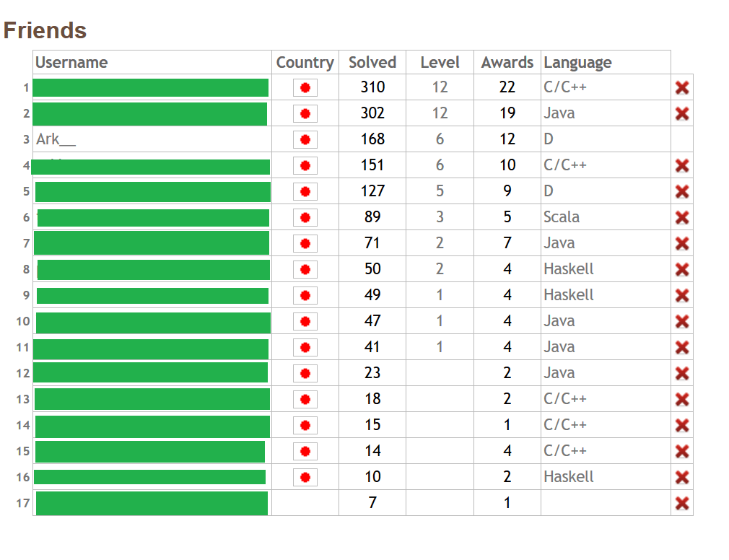Viewport: 729px width, 560px height.
Task: Select the awards value 10
Action: pos(507,165)
